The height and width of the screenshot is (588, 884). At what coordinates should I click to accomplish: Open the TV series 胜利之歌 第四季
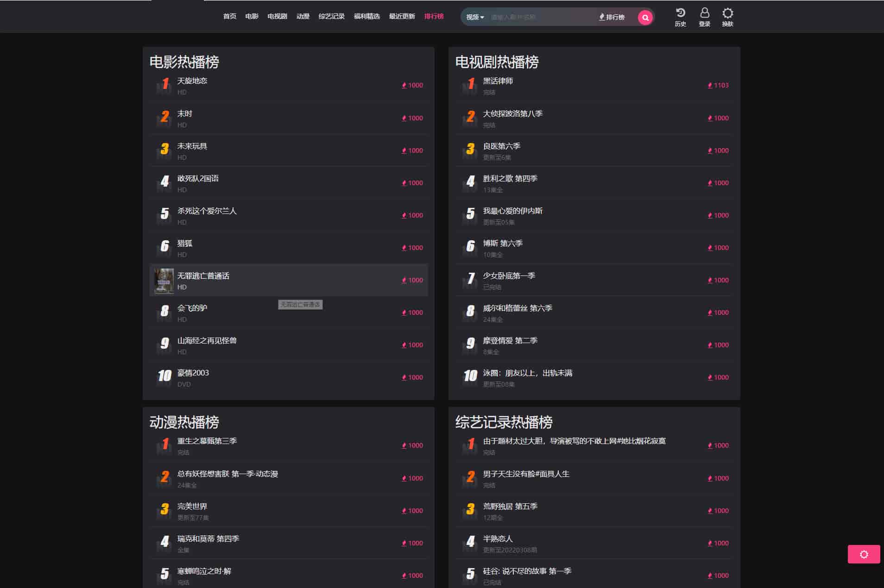(510, 178)
